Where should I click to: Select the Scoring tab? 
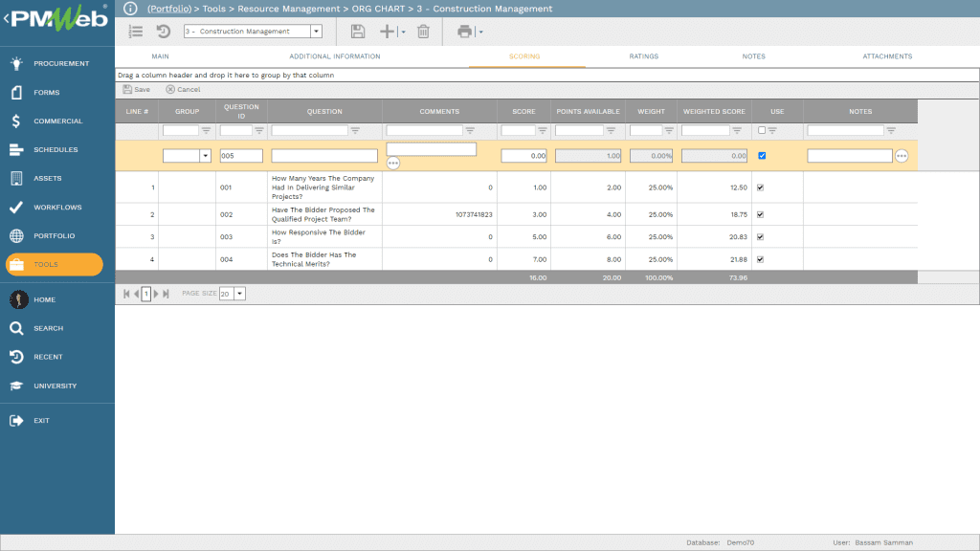click(523, 56)
